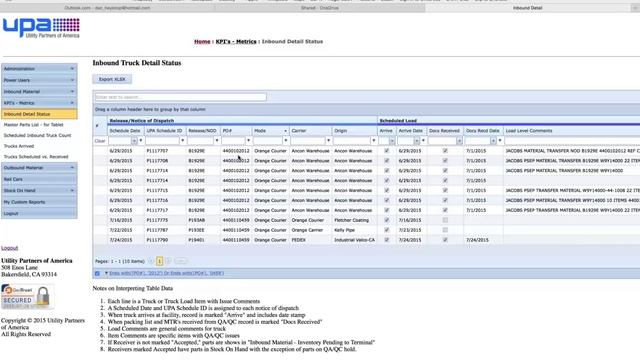This screenshot has height=360, width=640.
Task: Expand the Inbound Material sidebar menu
Action: click(39, 91)
